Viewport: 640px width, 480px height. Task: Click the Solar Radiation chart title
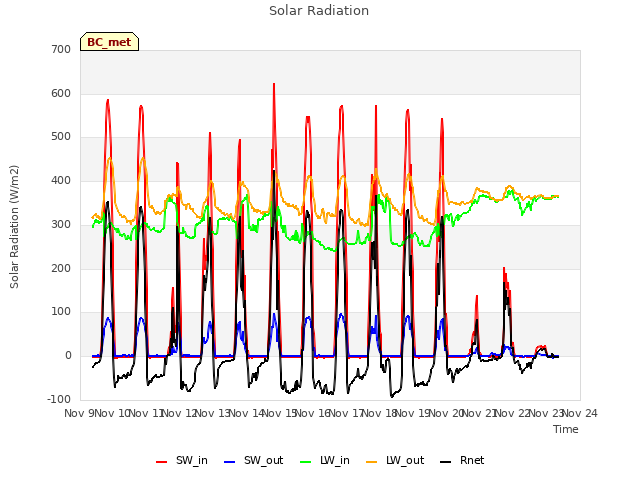click(319, 11)
